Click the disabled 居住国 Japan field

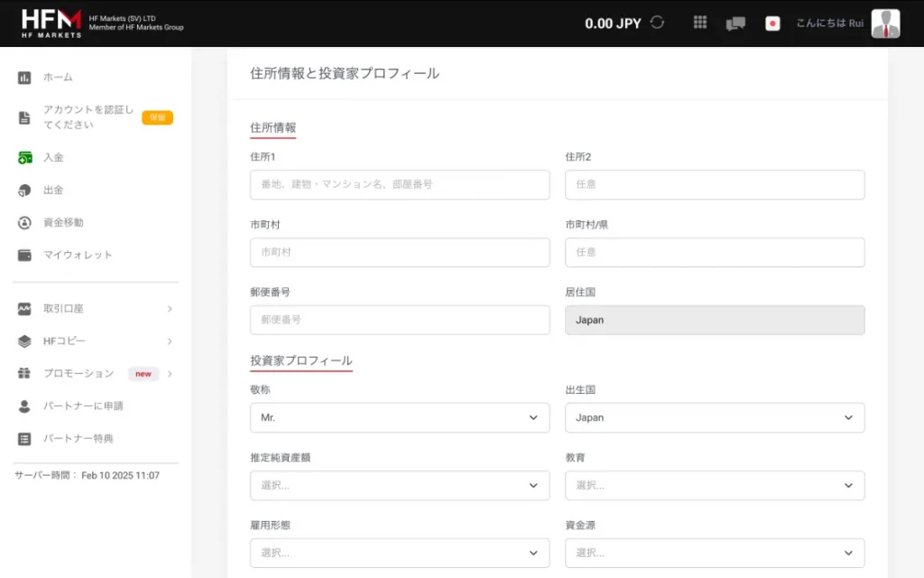pyautogui.click(x=715, y=320)
